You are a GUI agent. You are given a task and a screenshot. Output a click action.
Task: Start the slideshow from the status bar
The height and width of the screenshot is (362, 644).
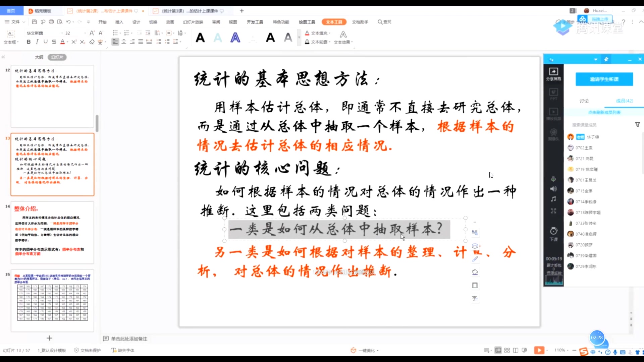(539, 350)
